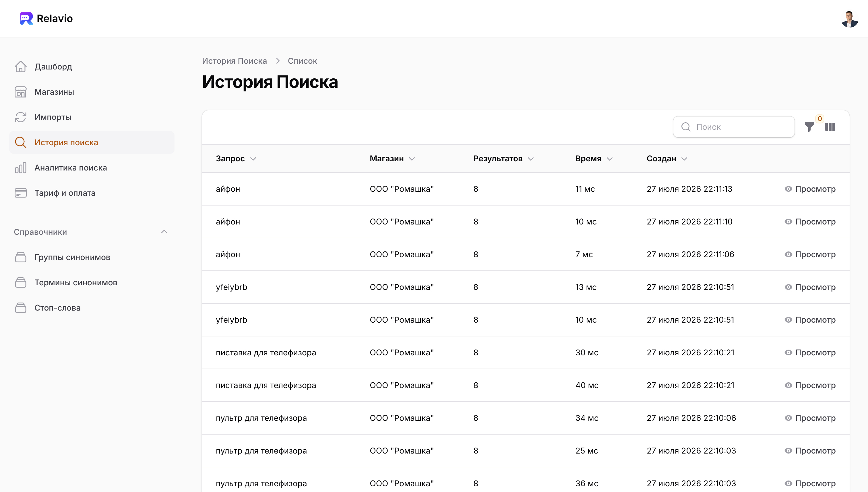Screen dimensions: 868x492
Task: View the пиставка 30 мс entry
Action: [810, 353]
